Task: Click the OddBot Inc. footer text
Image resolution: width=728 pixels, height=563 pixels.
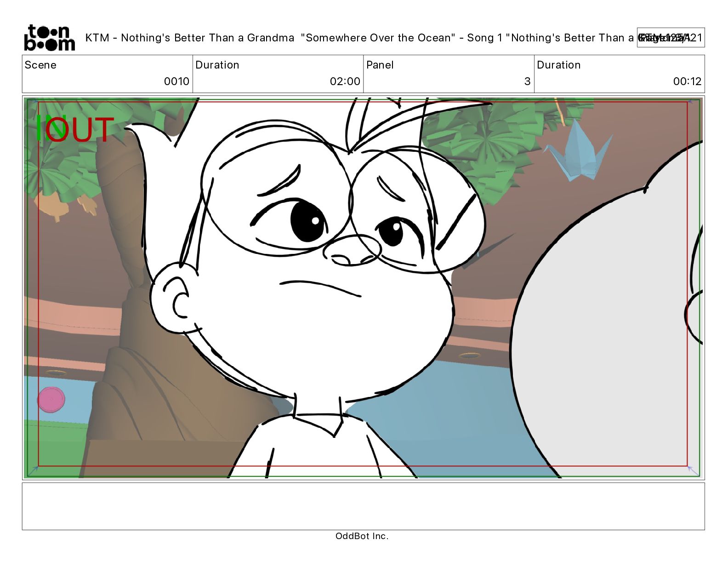Action: 362,536
